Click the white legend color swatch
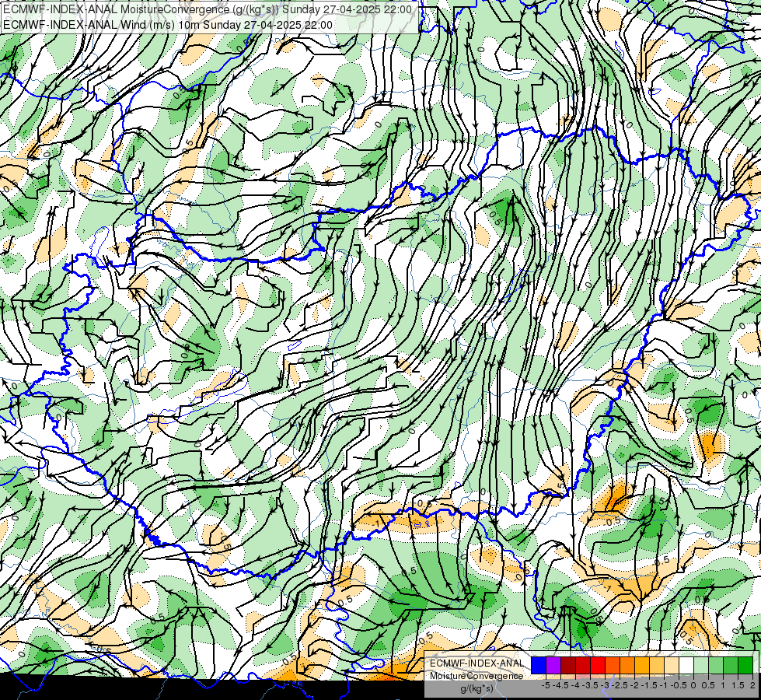The height and width of the screenshot is (700, 761). [686, 666]
